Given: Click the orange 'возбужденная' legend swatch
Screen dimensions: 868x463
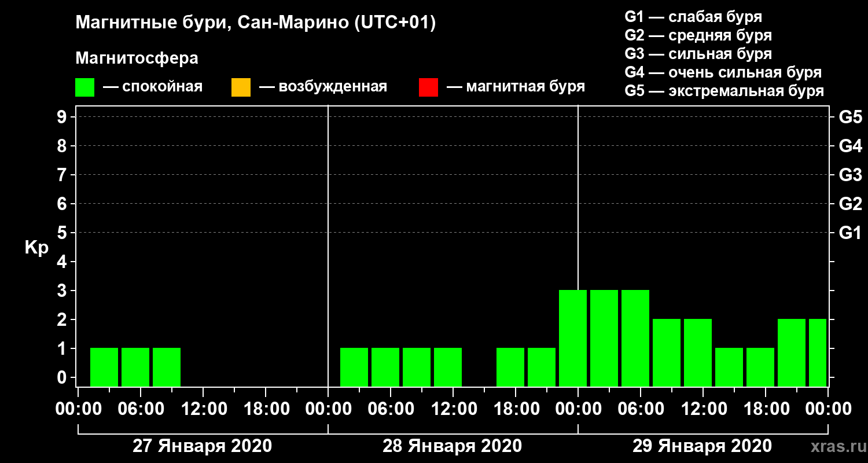Looking at the screenshot, I should pos(241,87).
